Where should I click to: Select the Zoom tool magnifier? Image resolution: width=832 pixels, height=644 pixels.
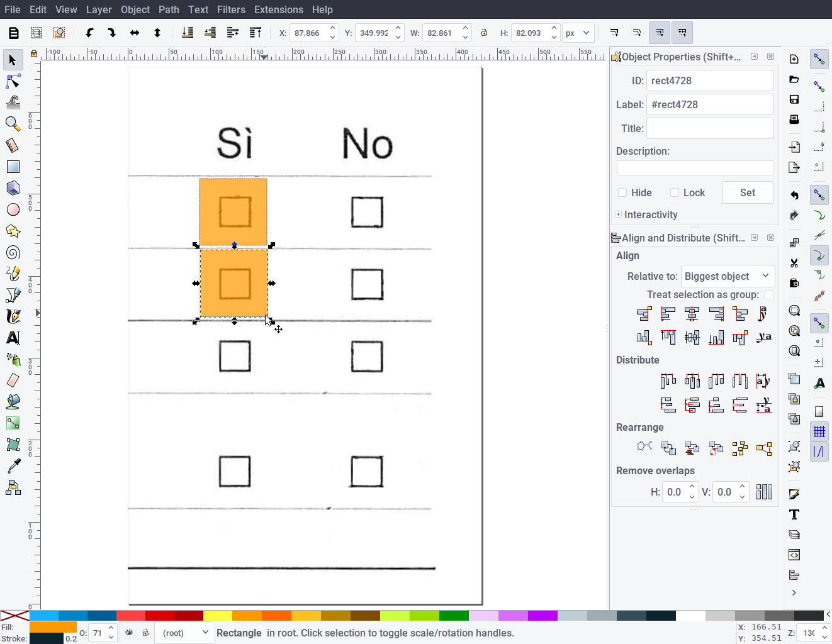coord(13,124)
